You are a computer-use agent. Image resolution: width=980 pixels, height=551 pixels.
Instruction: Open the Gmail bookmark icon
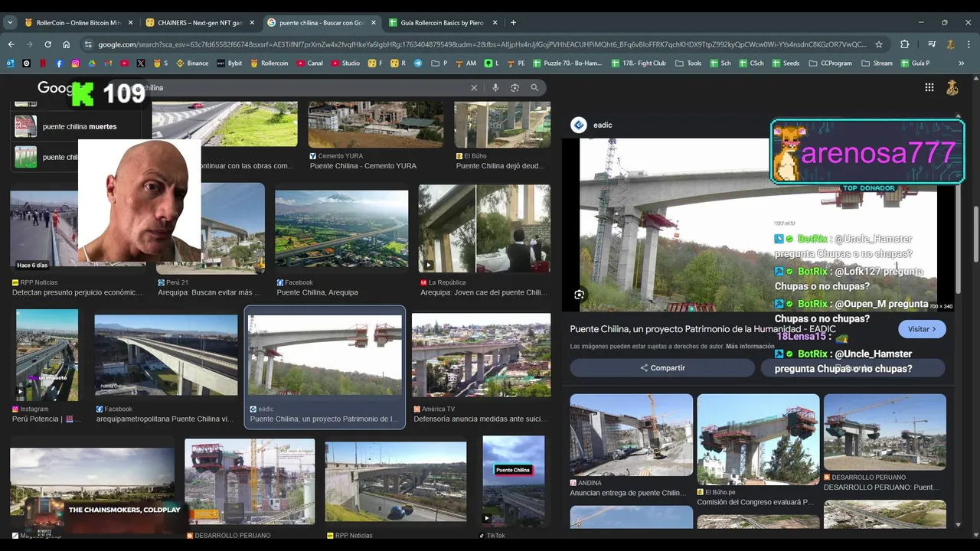tap(108, 64)
